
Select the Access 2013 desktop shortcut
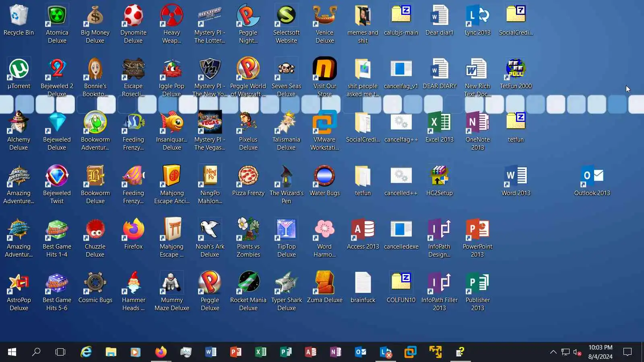point(363,234)
